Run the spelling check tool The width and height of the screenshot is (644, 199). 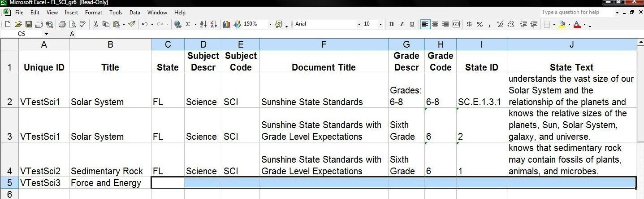tap(82, 24)
